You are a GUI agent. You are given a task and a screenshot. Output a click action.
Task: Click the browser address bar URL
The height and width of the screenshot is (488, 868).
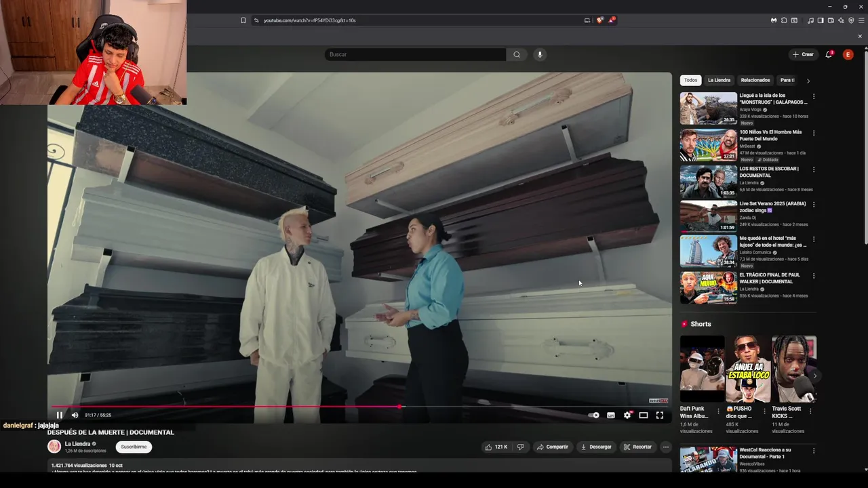[309, 20]
